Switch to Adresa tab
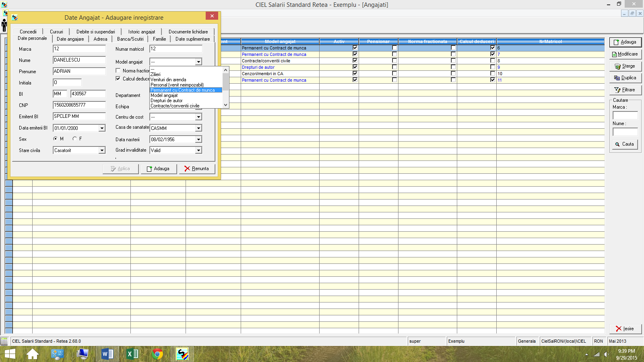Screen dimensions: 644x362 [100, 39]
